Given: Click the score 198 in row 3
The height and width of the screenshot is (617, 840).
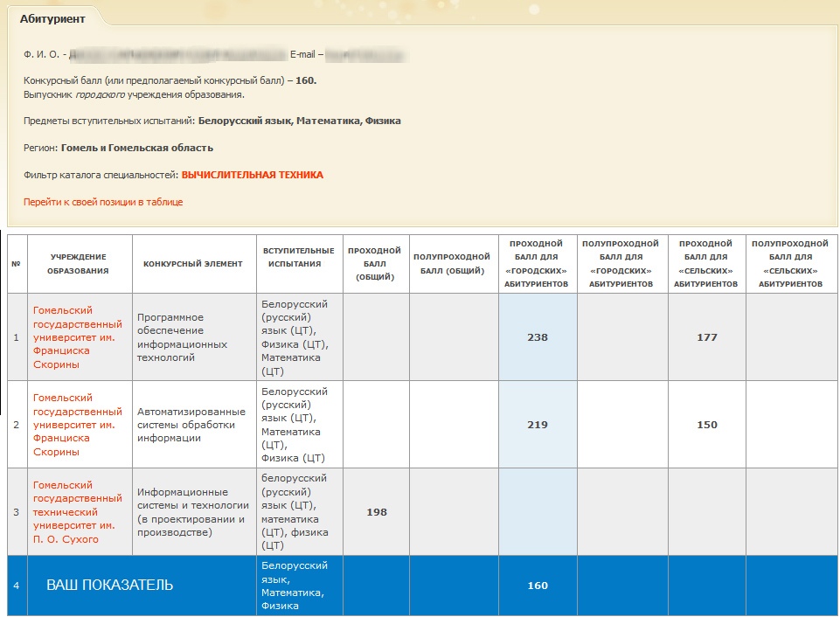Looking at the screenshot, I should [x=377, y=511].
